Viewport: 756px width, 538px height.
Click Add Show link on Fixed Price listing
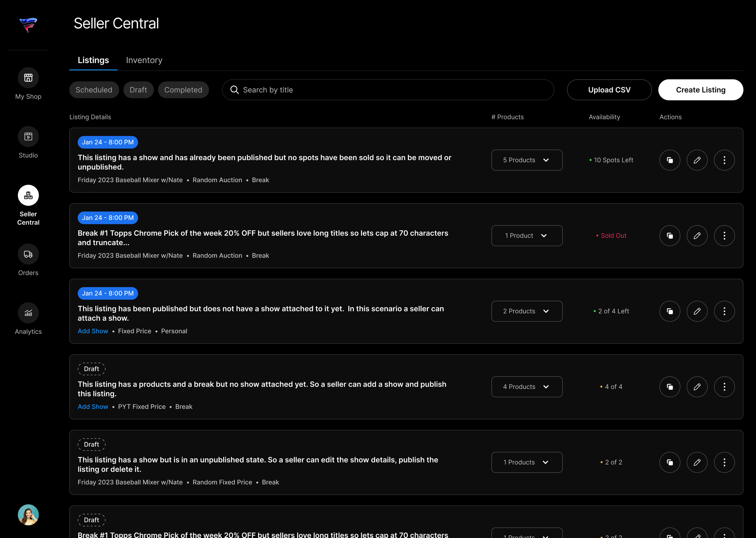(x=93, y=331)
